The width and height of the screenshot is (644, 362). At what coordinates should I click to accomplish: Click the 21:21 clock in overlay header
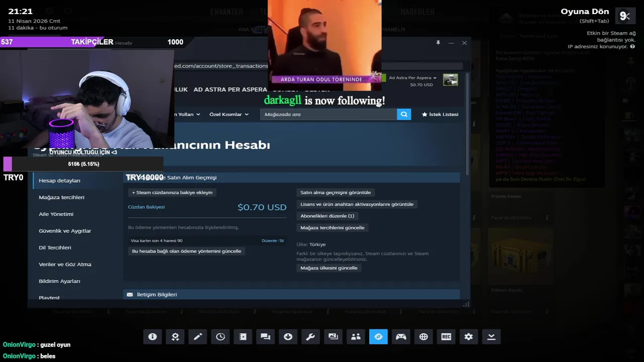[20, 12]
